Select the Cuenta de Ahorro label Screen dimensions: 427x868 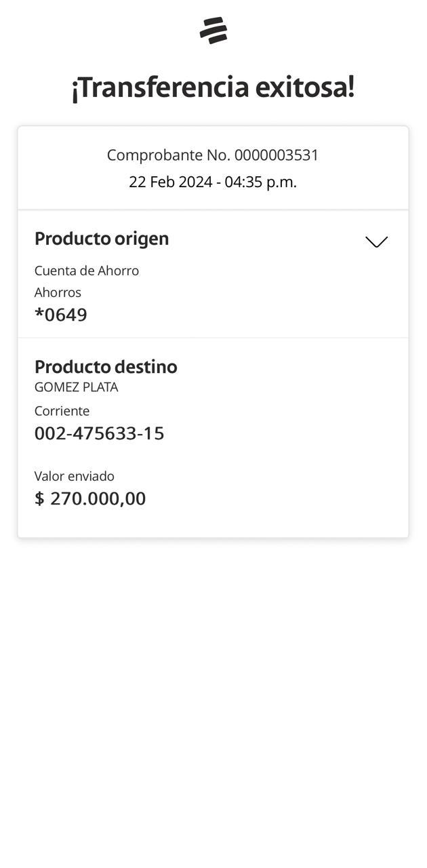87,271
